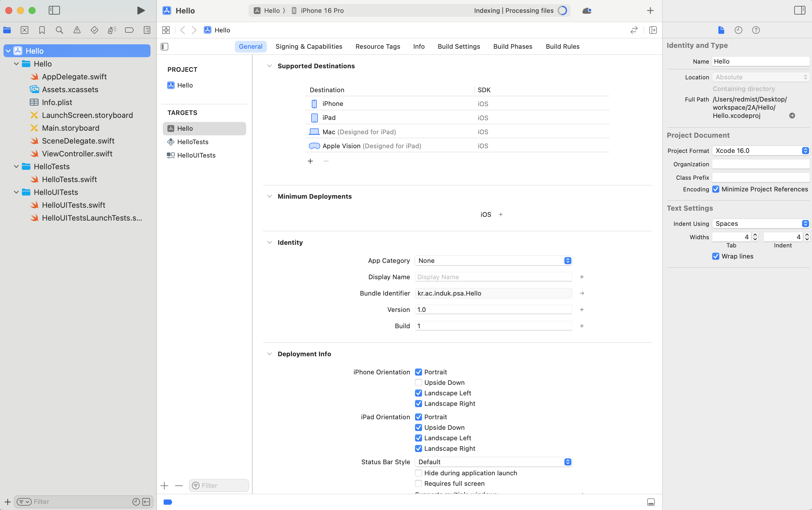Collapse the Supported Destinations section
The image size is (812, 510).
click(x=269, y=66)
